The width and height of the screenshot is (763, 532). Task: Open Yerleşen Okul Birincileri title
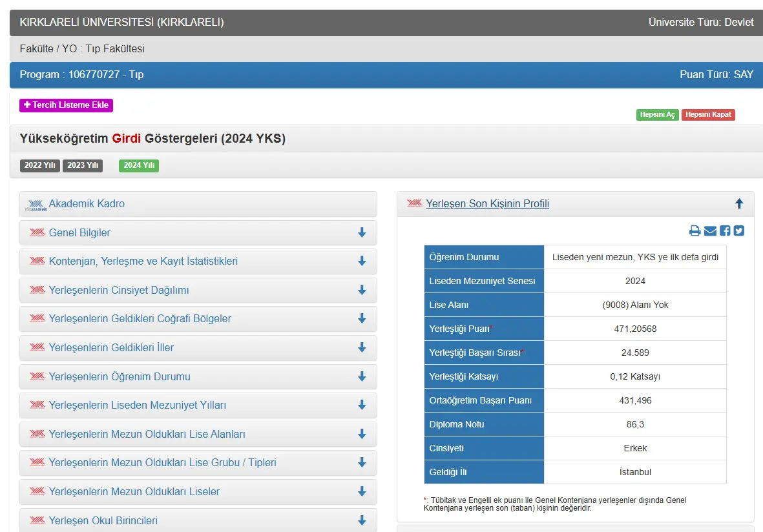coord(103,521)
